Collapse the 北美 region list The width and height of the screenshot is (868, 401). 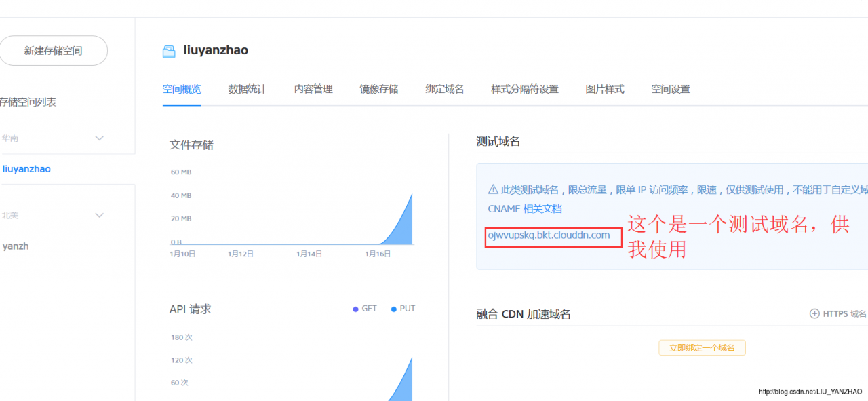point(99,216)
